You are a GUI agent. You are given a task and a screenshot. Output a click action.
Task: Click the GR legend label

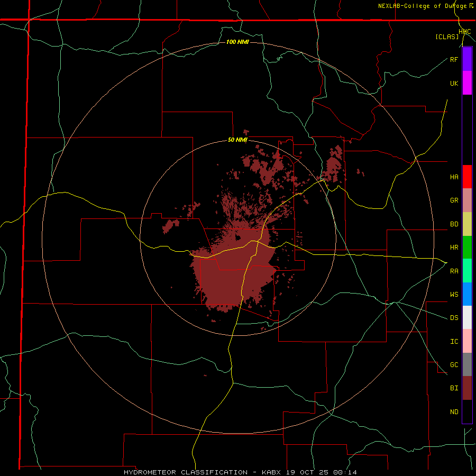(454, 200)
